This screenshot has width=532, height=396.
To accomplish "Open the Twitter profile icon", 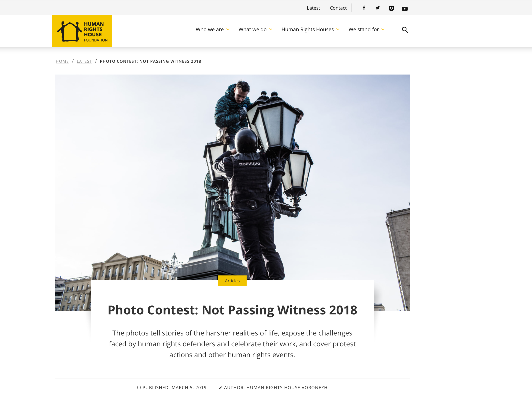I will [x=378, y=8].
